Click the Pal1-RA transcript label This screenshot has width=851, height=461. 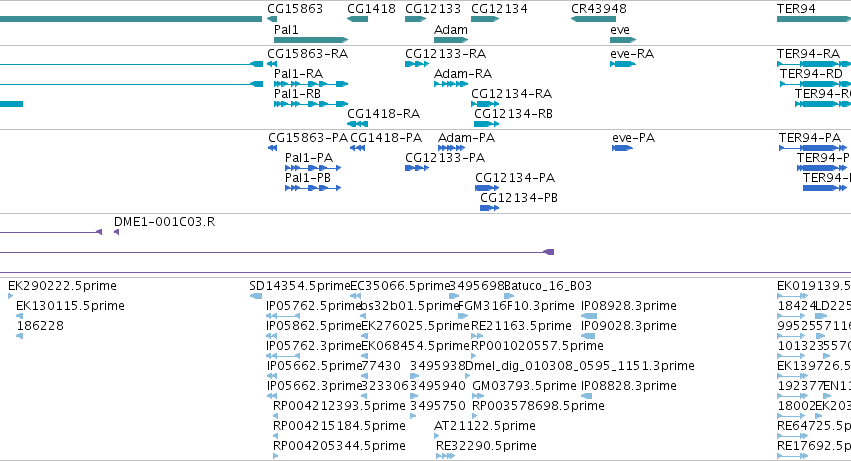coord(298,74)
